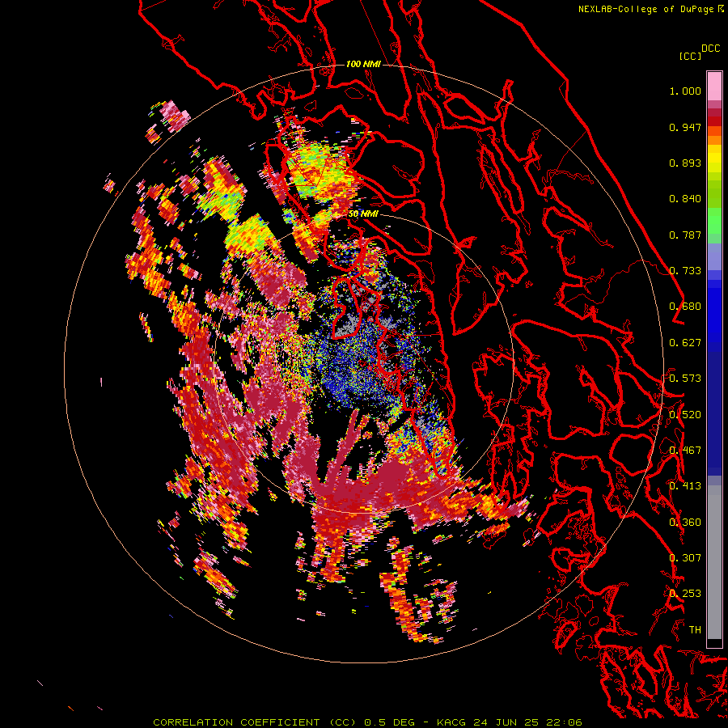Click the 0.573 scale value
Viewport: 728px width, 728px height.
(685, 379)
